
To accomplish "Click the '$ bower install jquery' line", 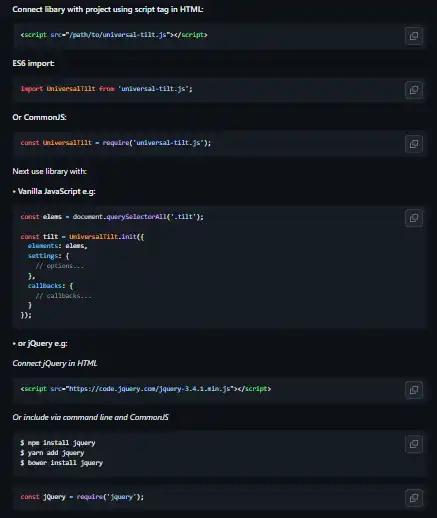I will click(61, 463).
